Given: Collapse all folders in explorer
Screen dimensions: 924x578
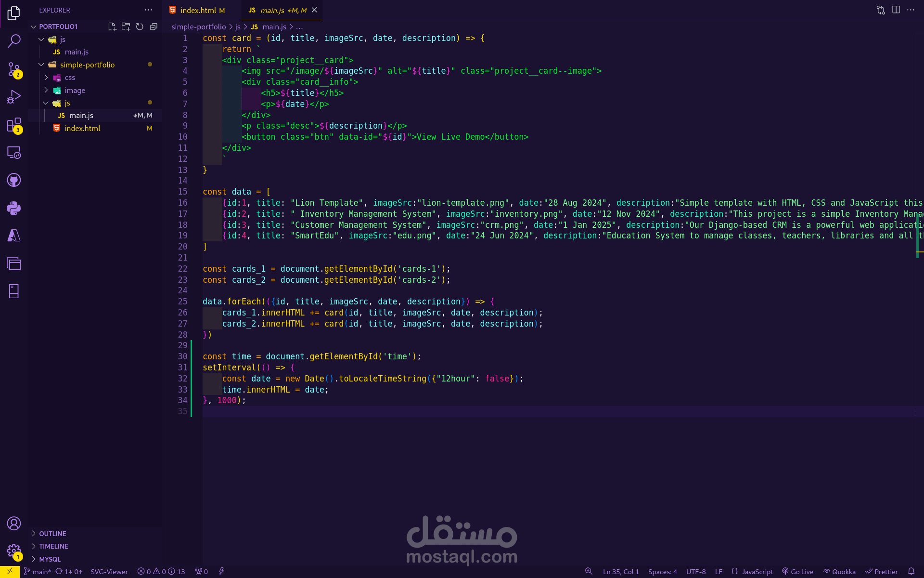Looking at the screenshot, I should (154, 26).
